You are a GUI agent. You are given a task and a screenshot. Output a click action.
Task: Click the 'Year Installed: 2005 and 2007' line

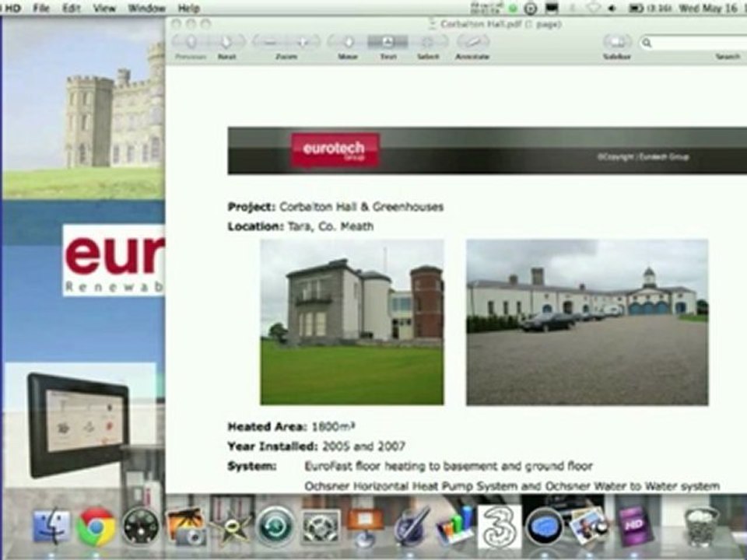317,446
